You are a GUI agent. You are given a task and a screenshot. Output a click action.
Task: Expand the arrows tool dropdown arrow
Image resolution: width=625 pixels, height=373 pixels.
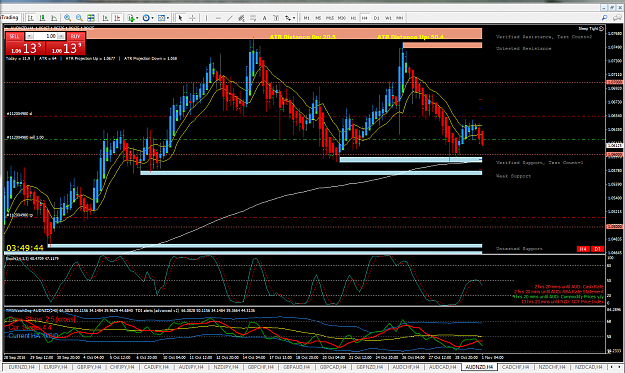[x=294, y=18]
